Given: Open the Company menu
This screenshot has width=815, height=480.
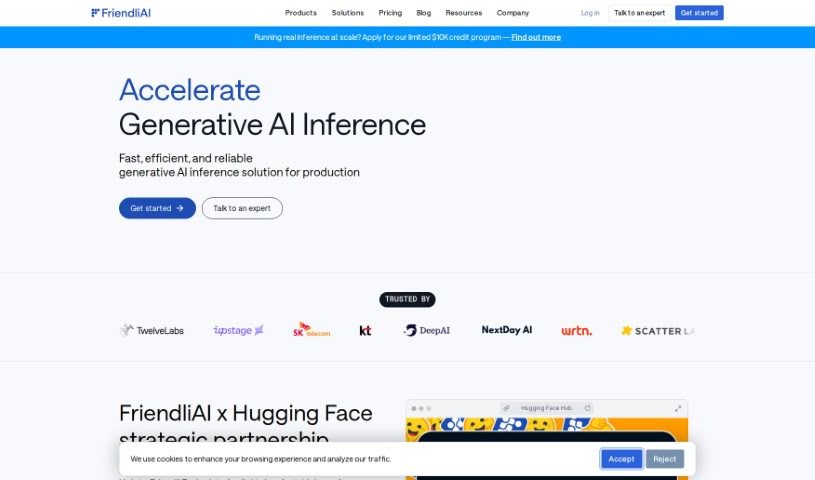Looking at the screenshot, I should coord(512,12).
